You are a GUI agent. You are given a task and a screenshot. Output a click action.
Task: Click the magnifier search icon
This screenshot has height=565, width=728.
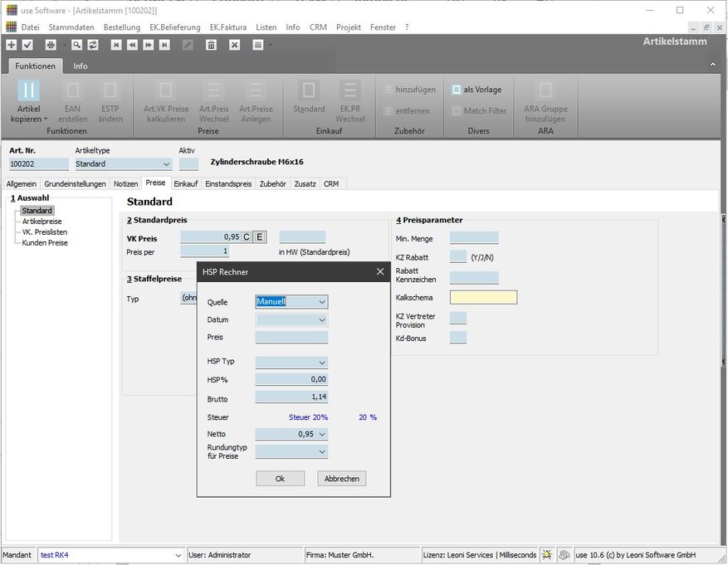(76, 45)
